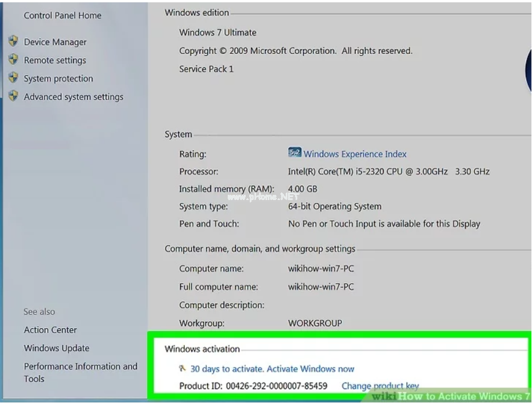The height and width of the screenshot is (403, 532).
Task: Click the Advanced system settings shield icon
Action: click(13, 96)
